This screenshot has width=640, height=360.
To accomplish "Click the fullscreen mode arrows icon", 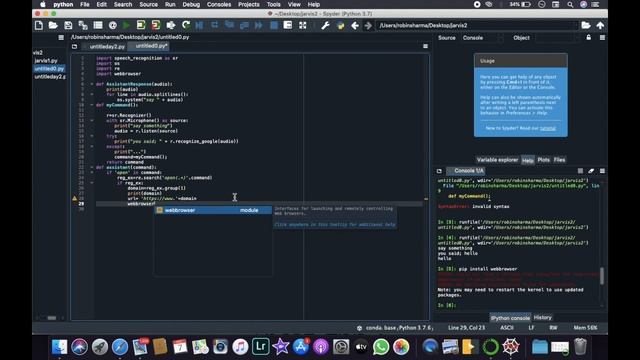I will [x=302, y=25].
